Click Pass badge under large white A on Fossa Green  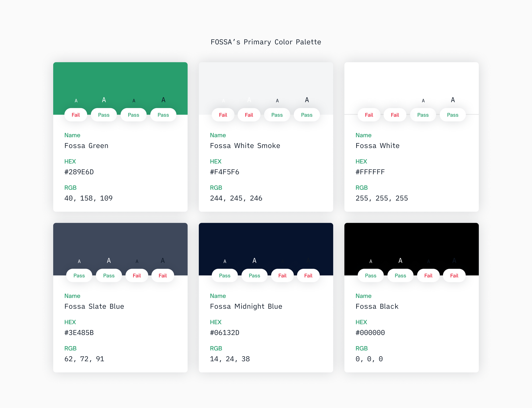coord(104,115)
